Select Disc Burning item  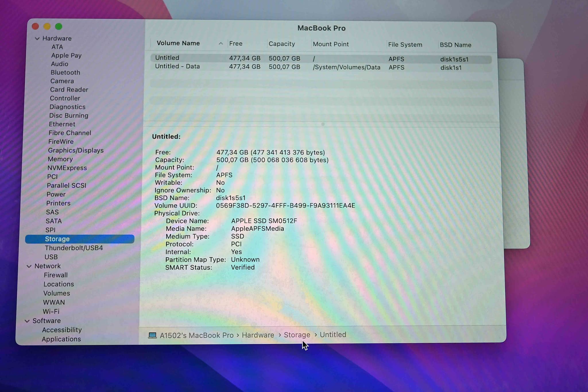click(x=69, y=116)
